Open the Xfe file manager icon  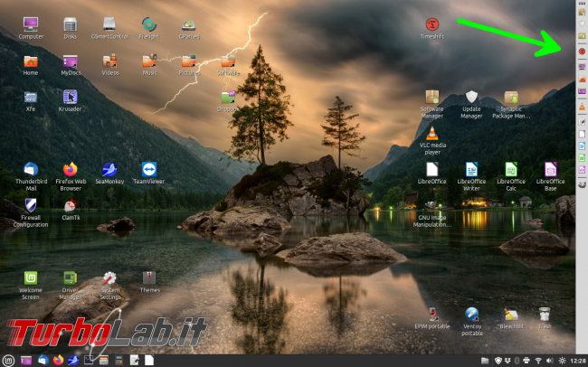31,98
